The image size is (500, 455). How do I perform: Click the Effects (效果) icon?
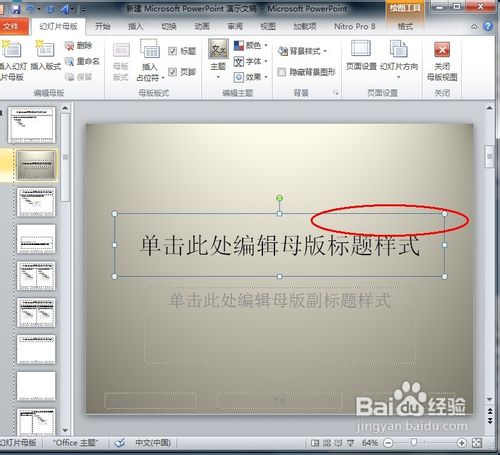[239, 77]
